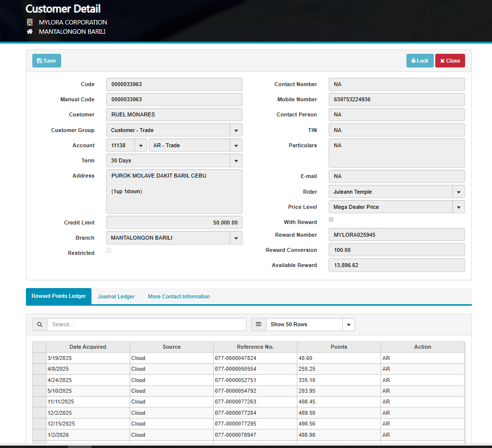Sort by the Points column header
Screen dimensions: 492x448
(x=338, y=347)
